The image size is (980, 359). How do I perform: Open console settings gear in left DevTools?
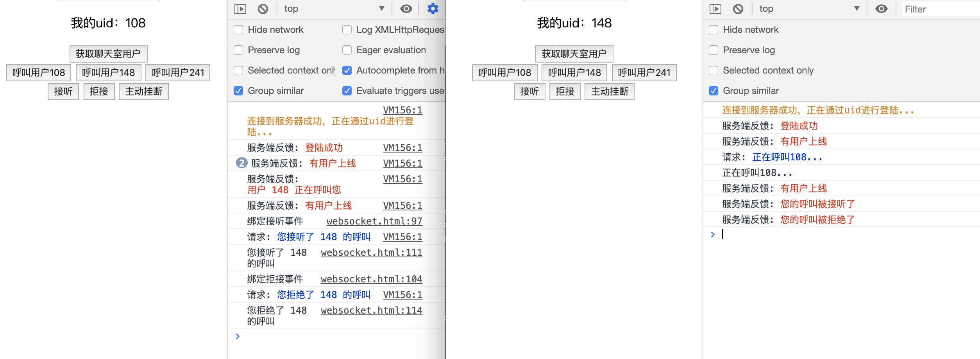coord(433,9)
